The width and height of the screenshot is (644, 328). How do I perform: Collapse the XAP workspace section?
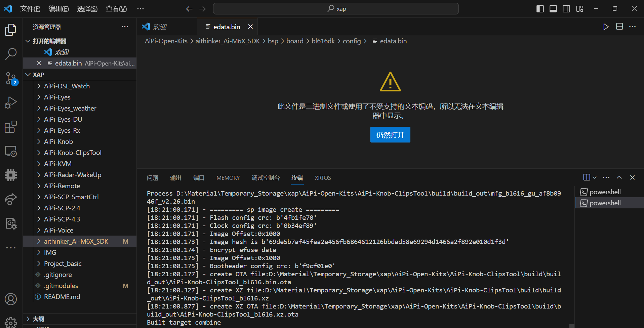[28, 75]
